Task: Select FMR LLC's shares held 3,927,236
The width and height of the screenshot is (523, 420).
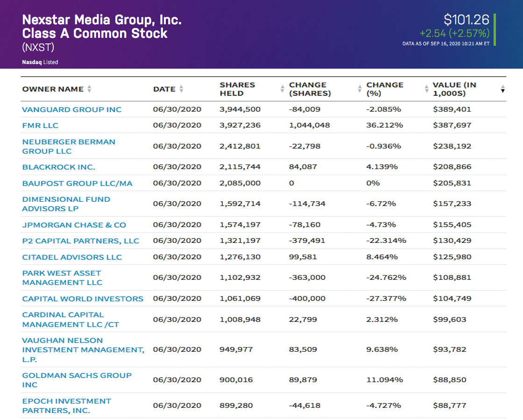Action: 240,125
